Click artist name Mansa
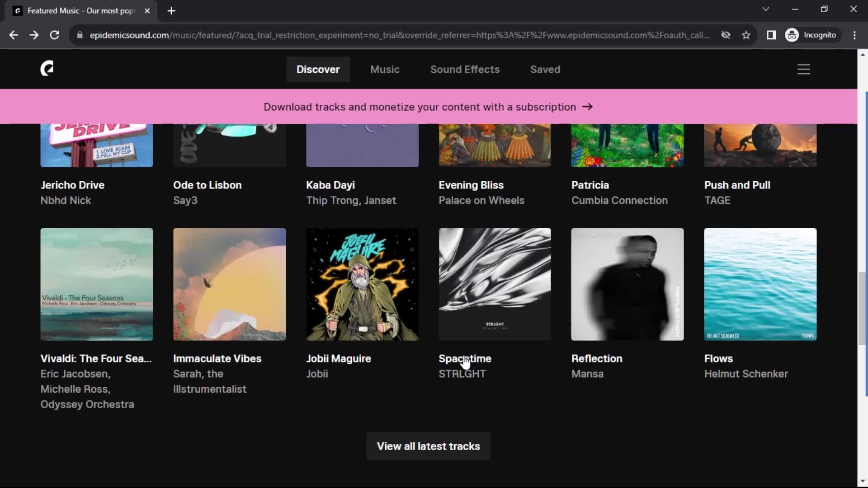Viewport: 868px width, 488px height. point(587,374)
